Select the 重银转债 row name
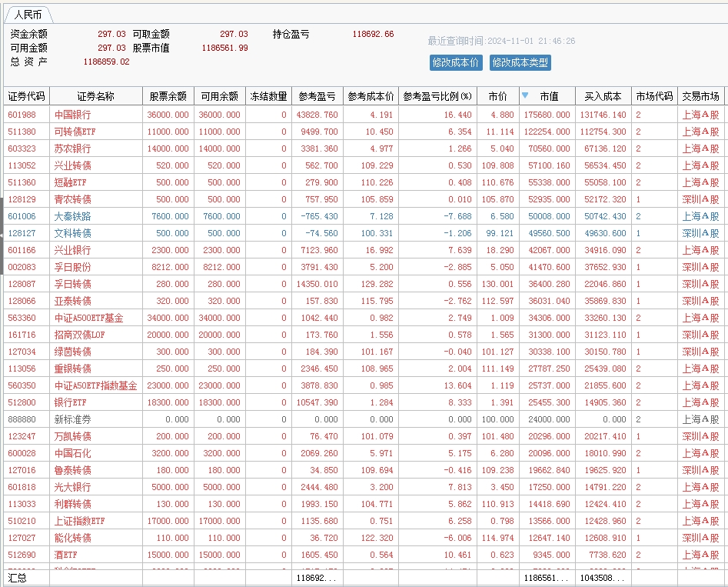The height and width of the screenshot is (587, 728). [x=72, y=369]
